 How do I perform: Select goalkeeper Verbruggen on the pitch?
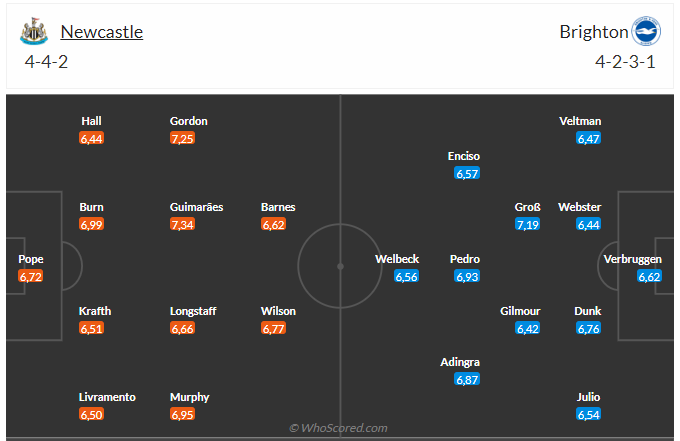coord(633,259)
